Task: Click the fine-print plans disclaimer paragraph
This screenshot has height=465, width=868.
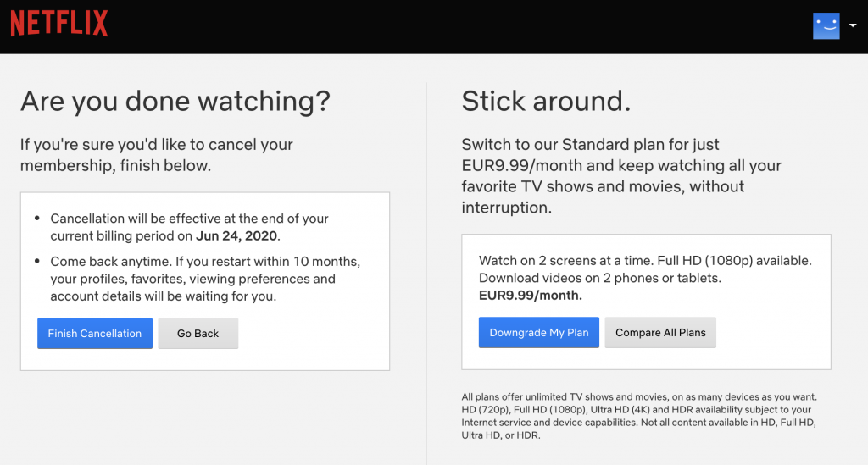Action: pyautogui.click(x=639, y=416)
